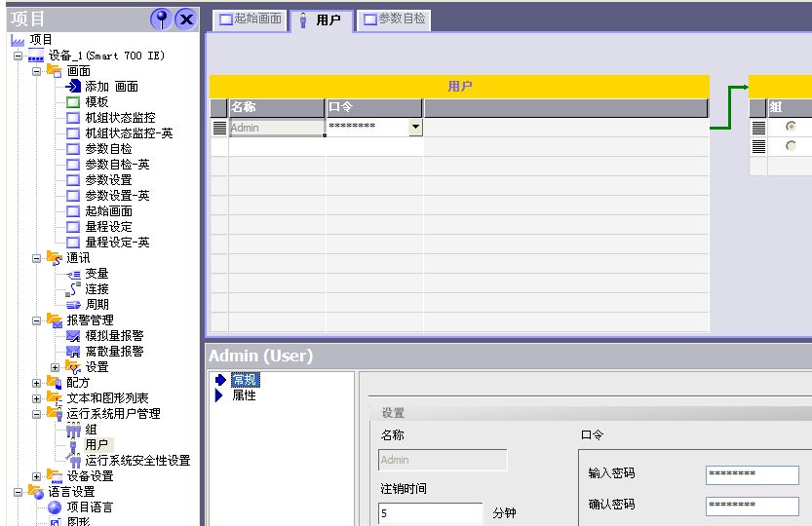Open 变量 (tags) under 通讯
This screenshot has width=812, height=526.
[73, 274]
